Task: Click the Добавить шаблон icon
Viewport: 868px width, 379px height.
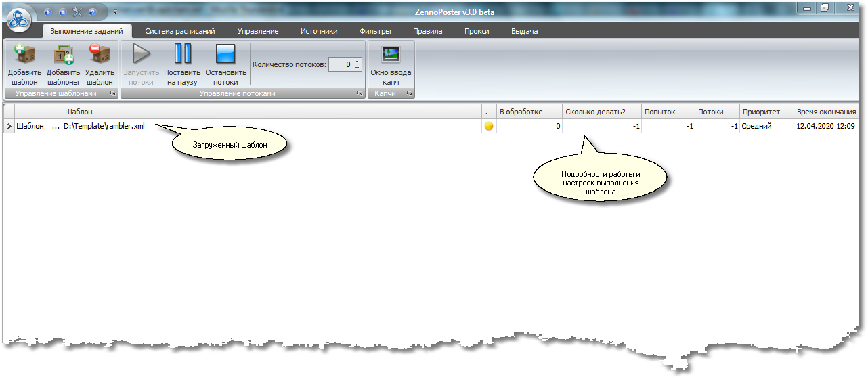Action: coord(24,55)
